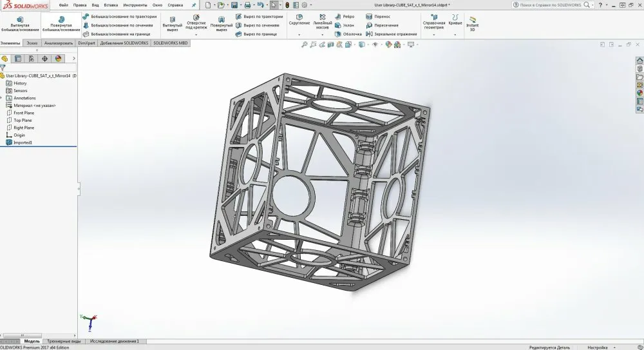Open the Кривые dropdown arrow
The image size is (644, 350).
(x=455, y=35)
